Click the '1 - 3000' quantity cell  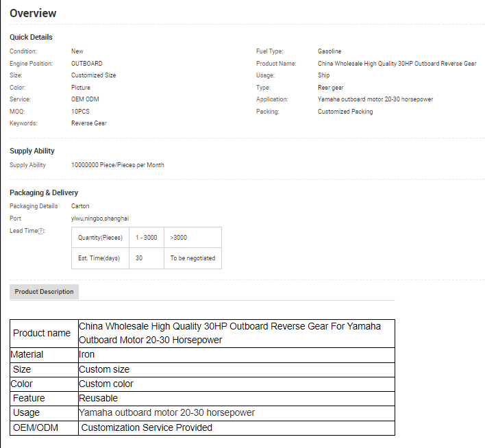(x=146, y=238)
